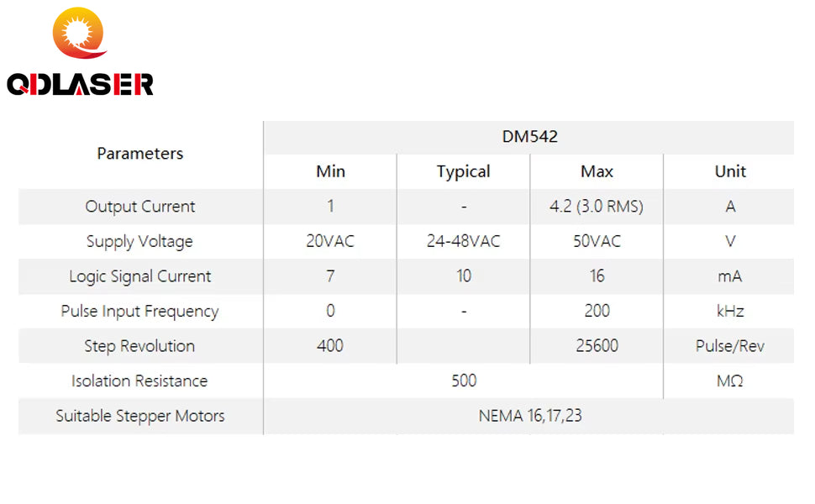
Task: Select the Min column header
Action: tap(330, 171)
